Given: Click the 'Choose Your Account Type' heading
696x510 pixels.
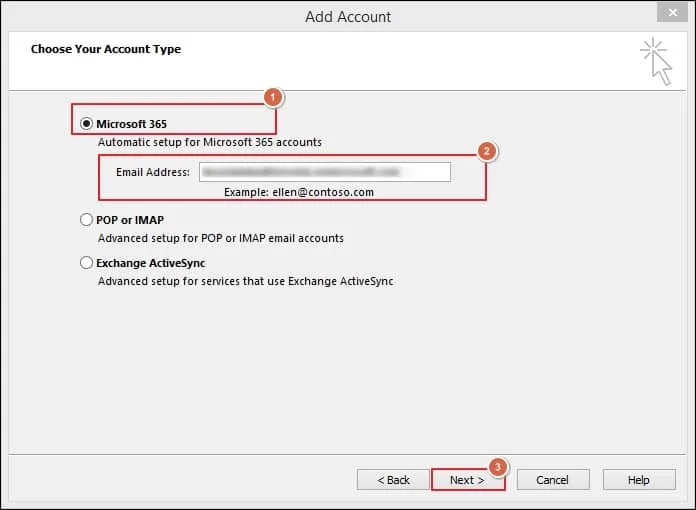Looking at the screenshot, I should pos(106,49).
